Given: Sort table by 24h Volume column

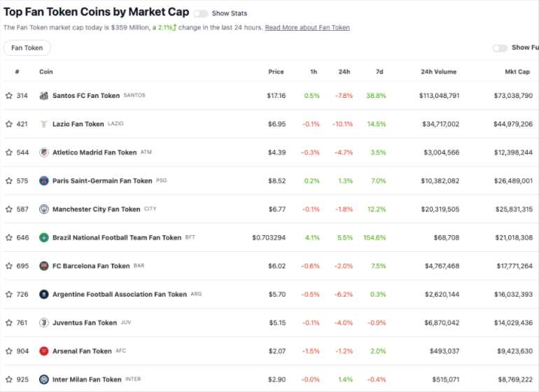Looking at the screenshot, I should pyautogui.click(x=440, y=71).
